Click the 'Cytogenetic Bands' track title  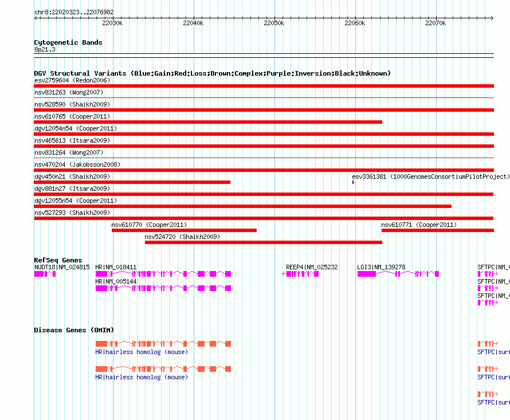pyautogui.click(x=68, y=42)
